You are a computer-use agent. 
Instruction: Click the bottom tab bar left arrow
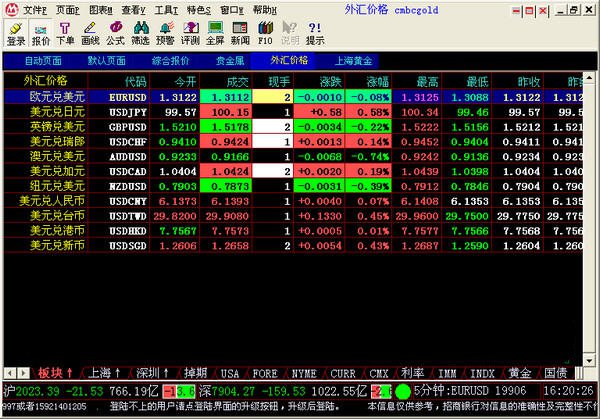click(10, 373)
